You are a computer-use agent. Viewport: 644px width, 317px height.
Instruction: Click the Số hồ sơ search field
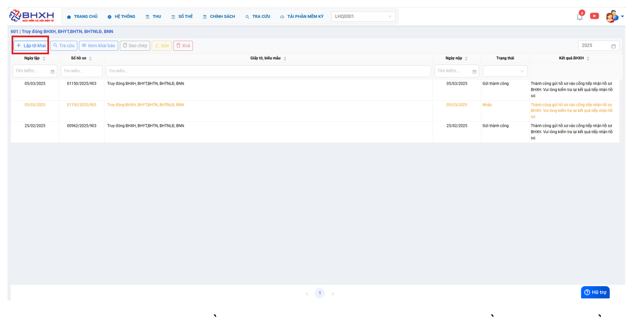point(82,71)
